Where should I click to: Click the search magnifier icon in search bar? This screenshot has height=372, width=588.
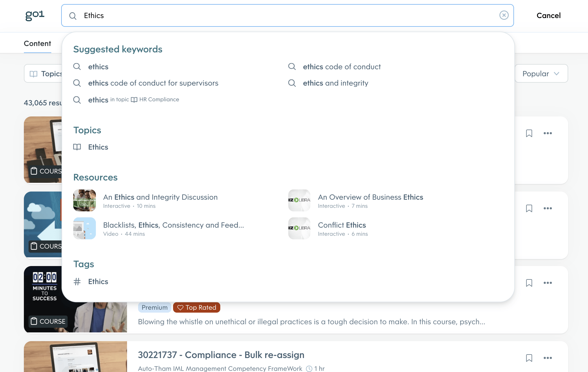[x=73, y=15]
